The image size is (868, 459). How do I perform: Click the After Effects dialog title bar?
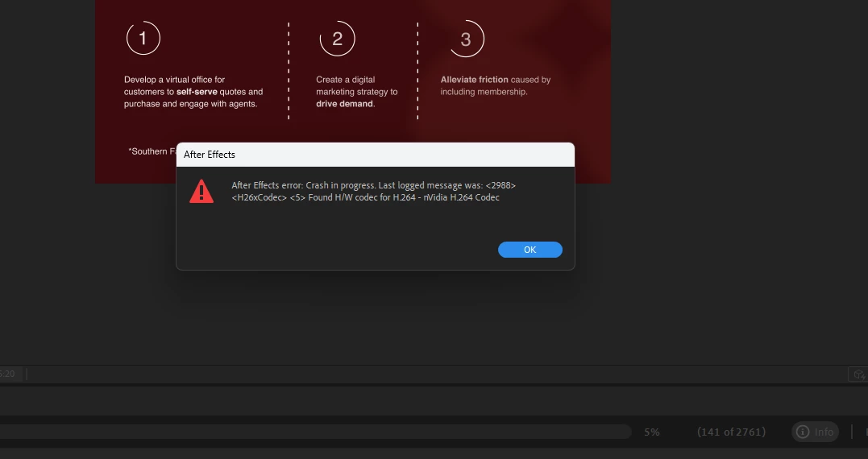click(376, 155)
